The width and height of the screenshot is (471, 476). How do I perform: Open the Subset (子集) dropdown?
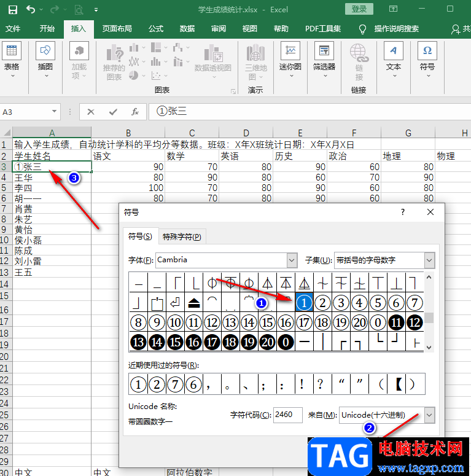(x=429, y=260)
